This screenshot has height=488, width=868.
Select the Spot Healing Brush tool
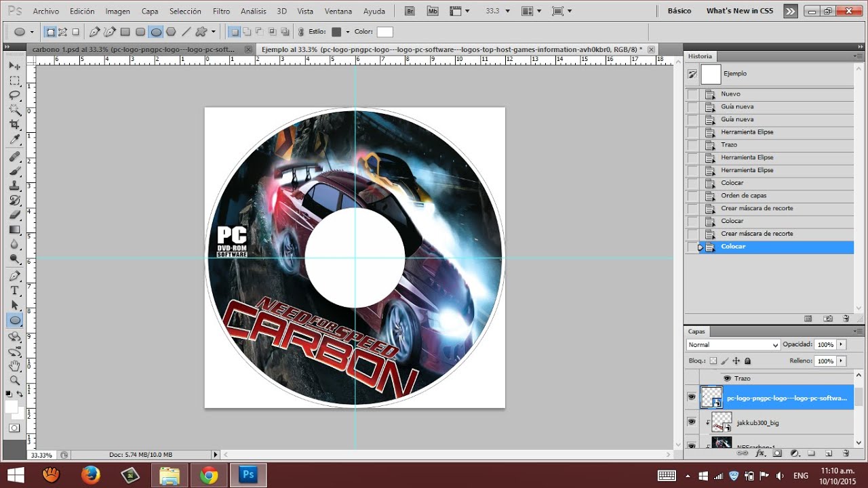[x=14, y=157]
